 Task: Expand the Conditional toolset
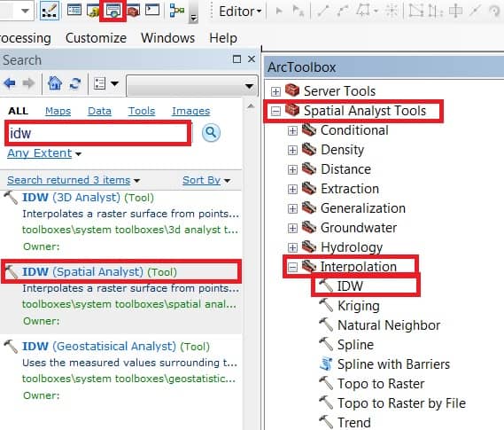pos(292,131)
